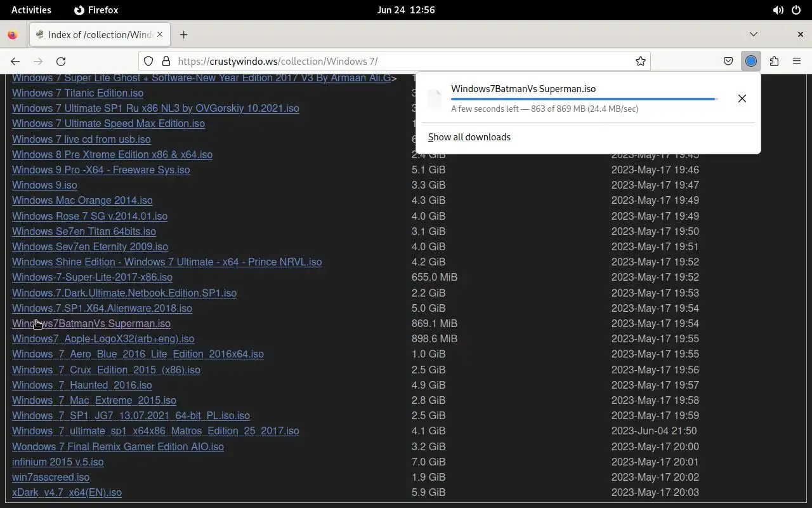This screenshot has width=812, height=508.
Task: Open the Save to Pocket icon
Action: pyautogui.click(x=728, y=61)
